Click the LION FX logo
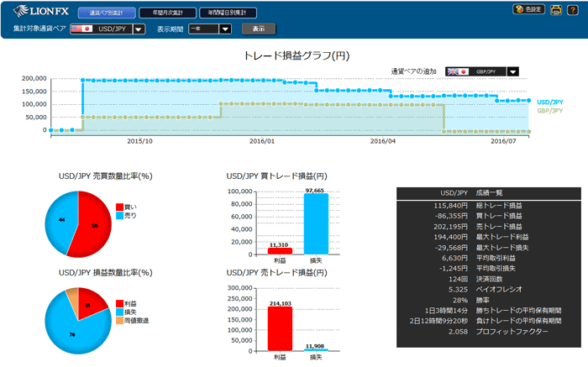 point(41,11)
